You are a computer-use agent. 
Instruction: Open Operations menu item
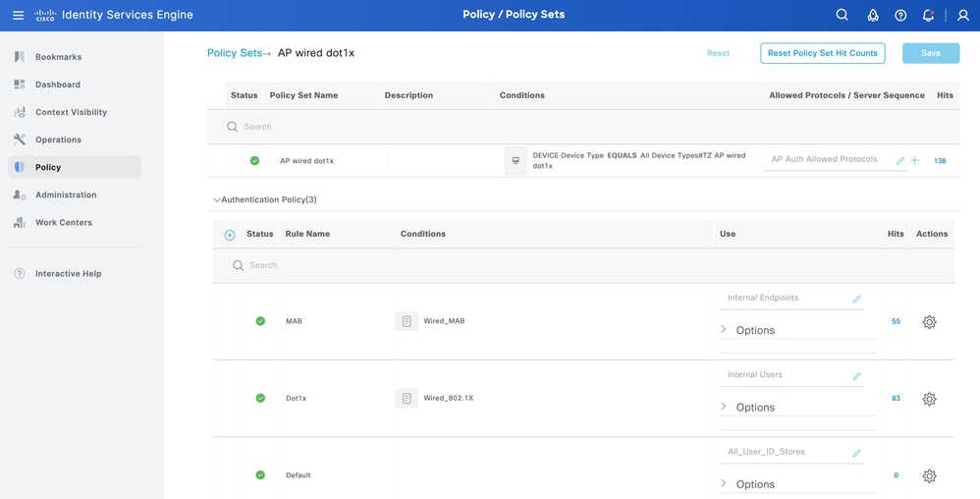coord(75,139)
